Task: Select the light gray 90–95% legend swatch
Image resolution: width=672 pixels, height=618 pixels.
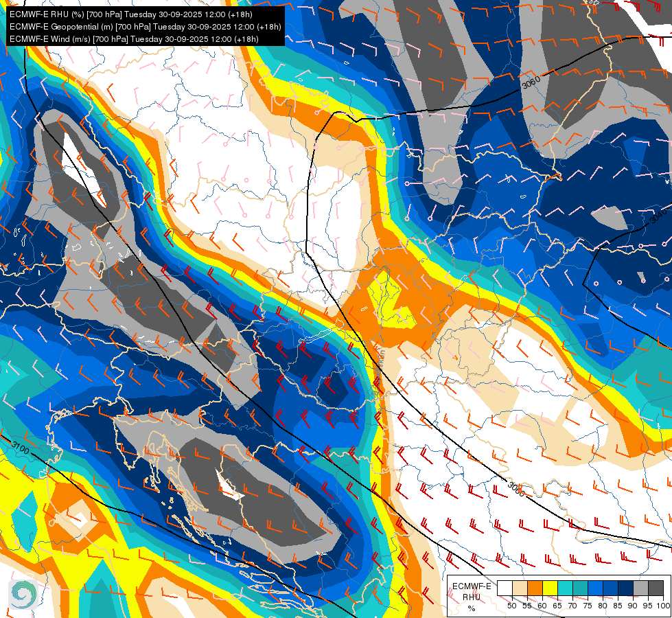Action: (640, 588)
